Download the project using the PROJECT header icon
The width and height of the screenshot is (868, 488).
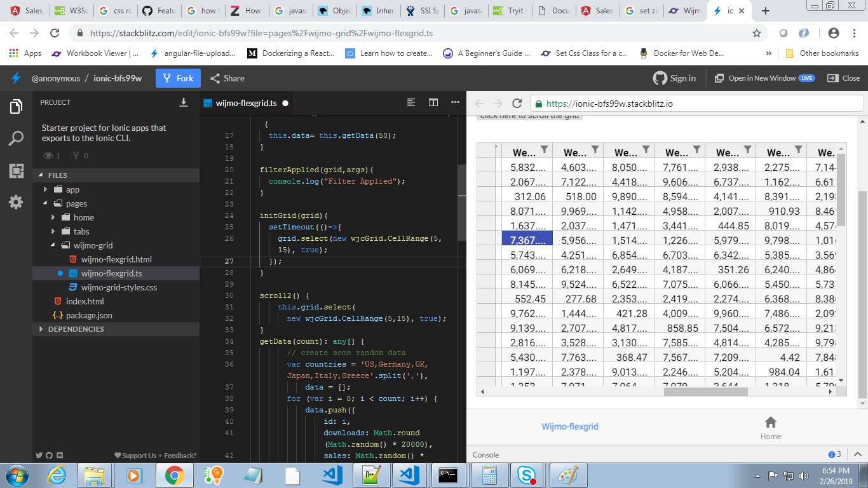[184, 102]
